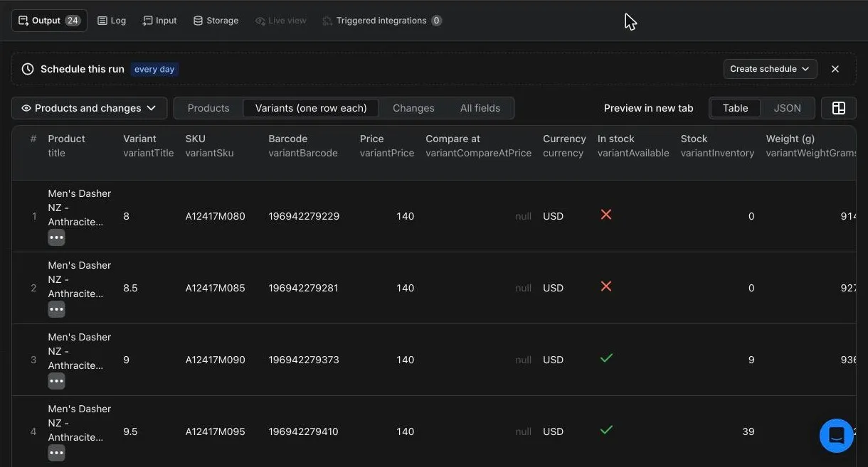
Task: Click SKU cell A12417M095
Action: click(215, 431)
